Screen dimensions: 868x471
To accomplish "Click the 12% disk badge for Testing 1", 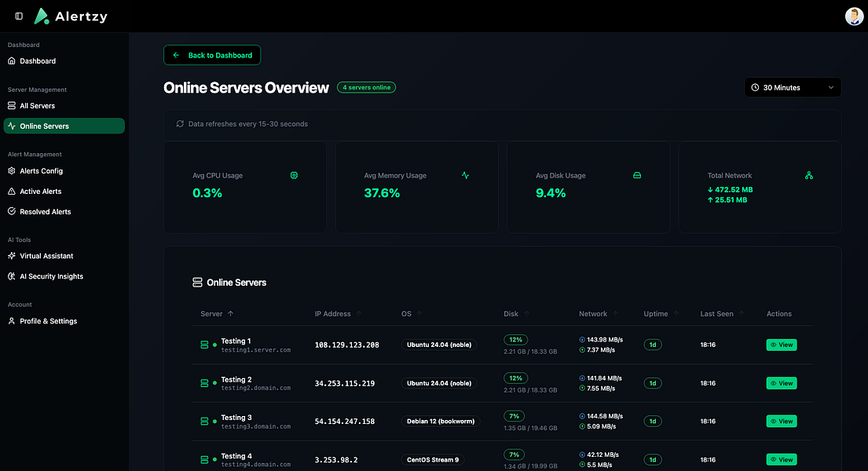I will click(516, 340).
